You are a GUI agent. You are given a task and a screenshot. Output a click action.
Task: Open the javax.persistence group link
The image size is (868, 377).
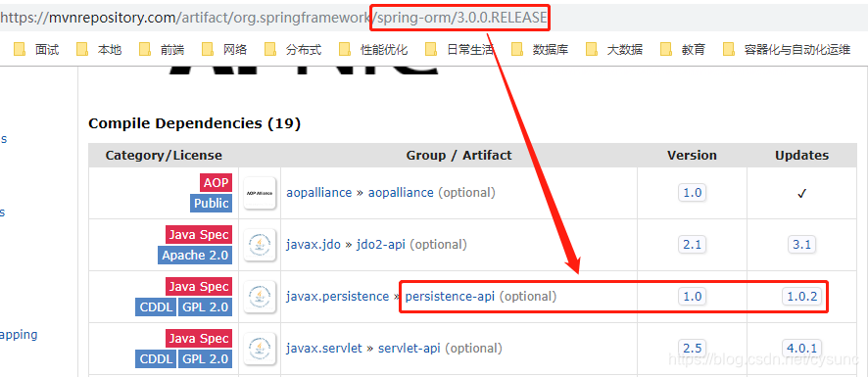pyautogui.click(x=338, y=296)
